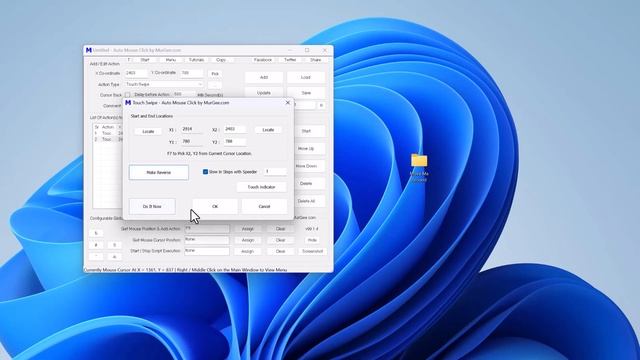Image resolution: width=640 pixels, height=360 pixels.
Task: Click the Screenshot button in main window
Action: 312,251
